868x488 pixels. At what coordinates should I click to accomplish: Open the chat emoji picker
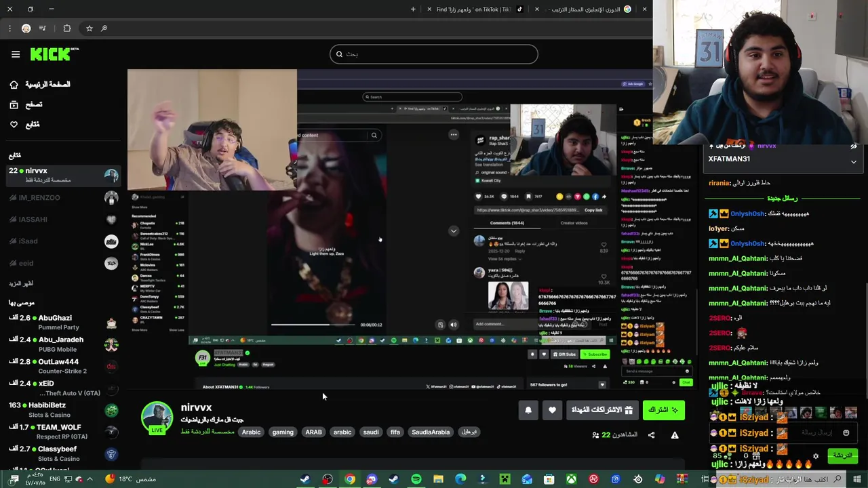[x=846, y=432]
